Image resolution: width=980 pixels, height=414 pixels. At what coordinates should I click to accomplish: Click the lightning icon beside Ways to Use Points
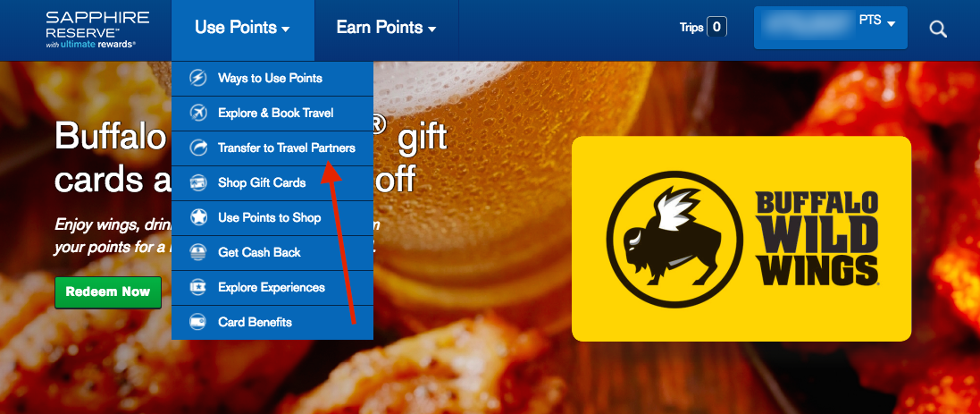pos(198,78)
